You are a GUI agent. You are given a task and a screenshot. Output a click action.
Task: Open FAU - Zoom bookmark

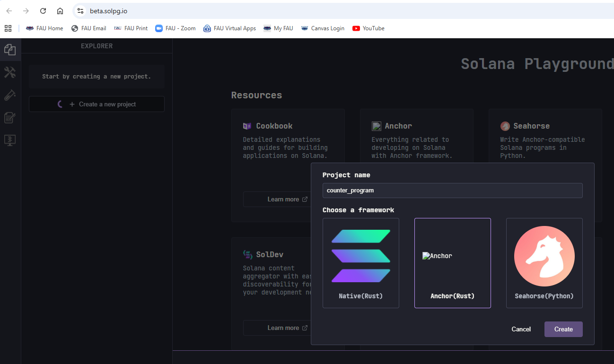tap(175, 28)
